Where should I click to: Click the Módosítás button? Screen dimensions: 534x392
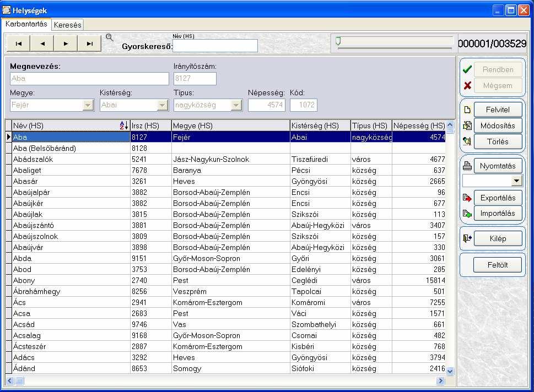[x=498, y=126]
